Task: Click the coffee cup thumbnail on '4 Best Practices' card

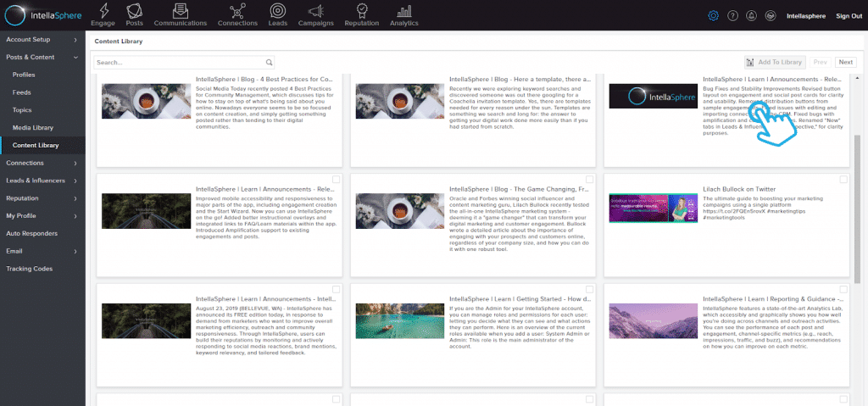Action: coord(146,102)
